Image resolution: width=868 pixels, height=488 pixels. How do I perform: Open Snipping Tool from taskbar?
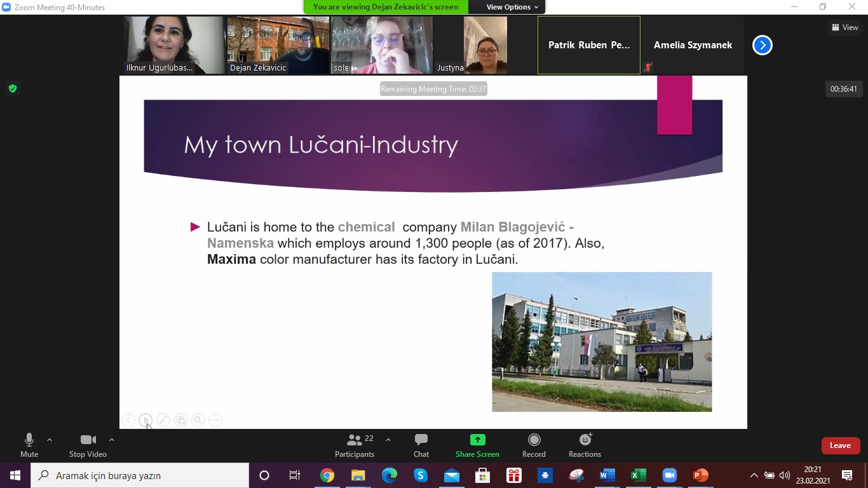576,475
